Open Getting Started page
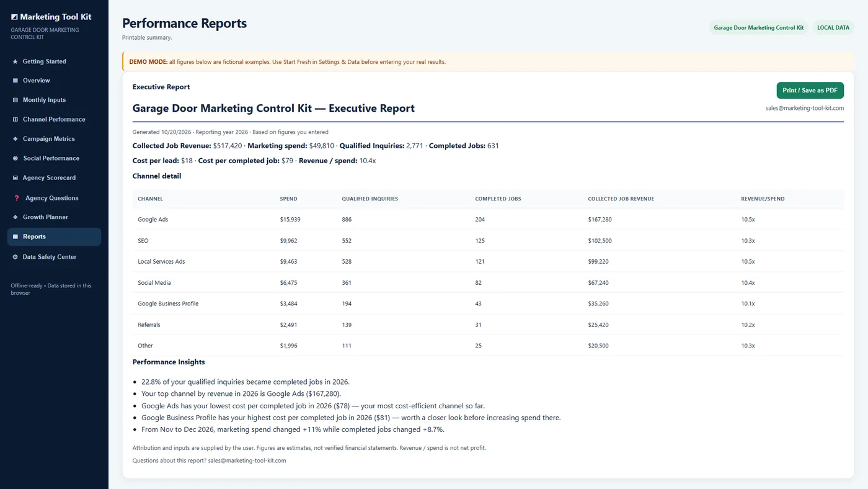868x489 pixels. [x=54, y=61]
